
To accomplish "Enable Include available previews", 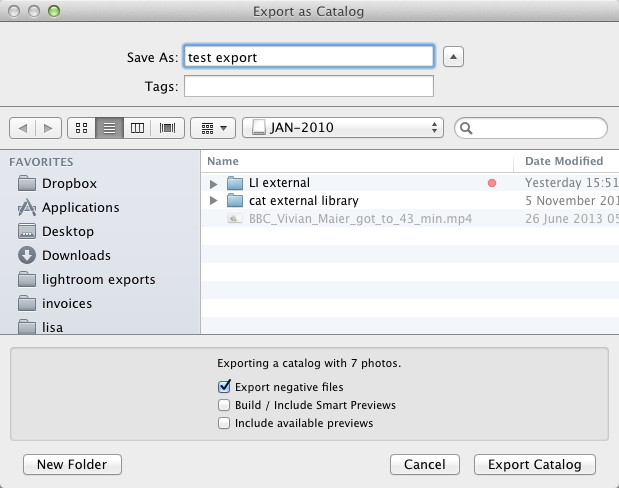I will (x=224, y=423).
